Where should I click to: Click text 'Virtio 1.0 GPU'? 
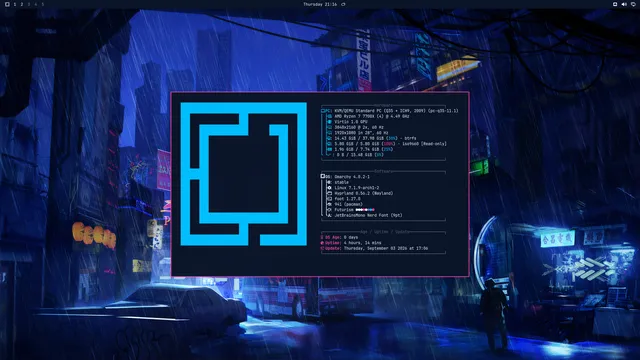351,122
